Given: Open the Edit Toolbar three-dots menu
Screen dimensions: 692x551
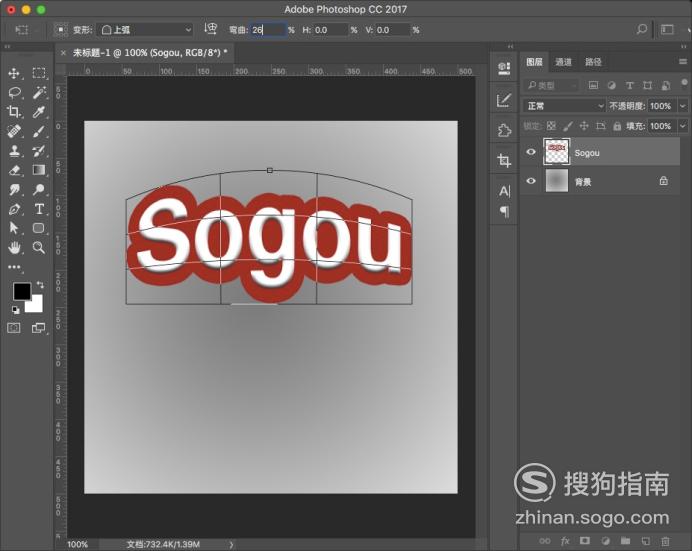Looking at the screenshot, I should coord(14,267).
